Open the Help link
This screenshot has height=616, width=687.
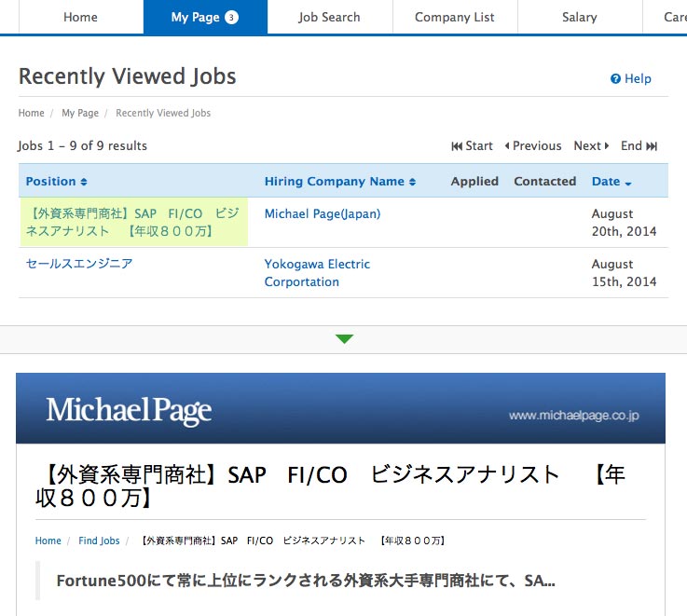tap(631, 78)
